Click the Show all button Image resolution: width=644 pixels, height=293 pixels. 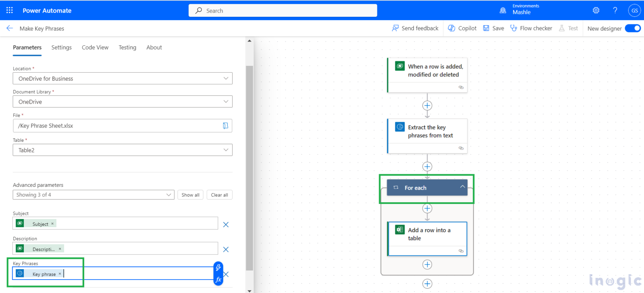pyautogui.click(x=190, y=195)
